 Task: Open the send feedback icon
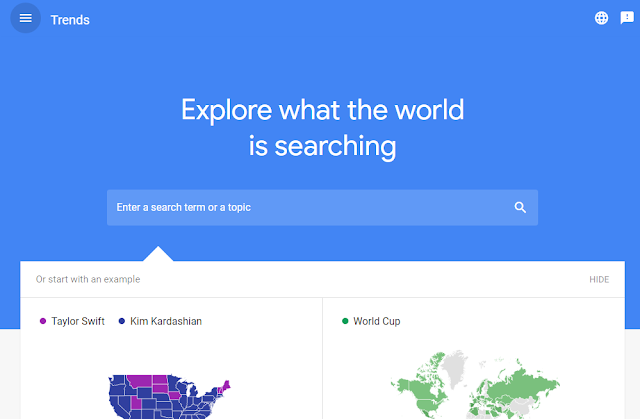click(x=626, y=18)
